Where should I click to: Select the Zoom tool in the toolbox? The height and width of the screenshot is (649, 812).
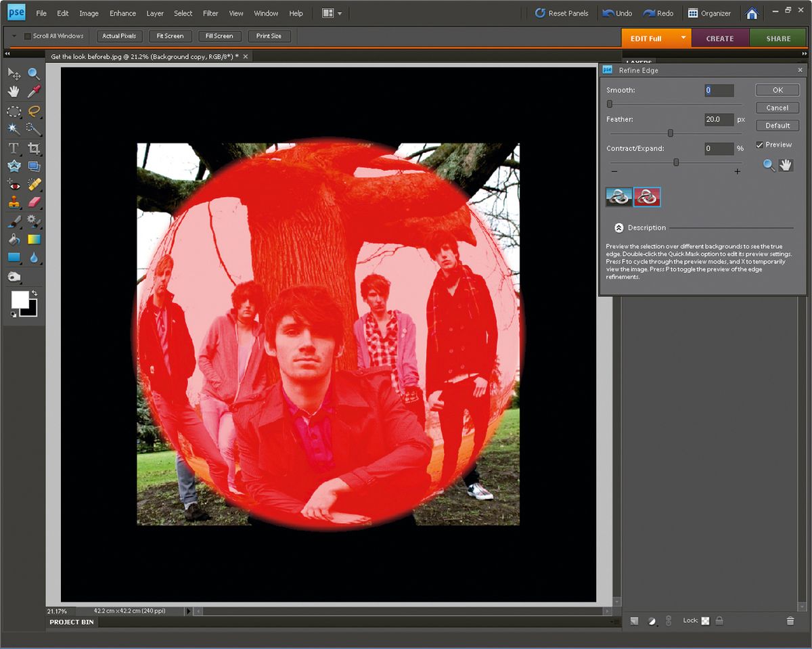[x=31, y=74]
